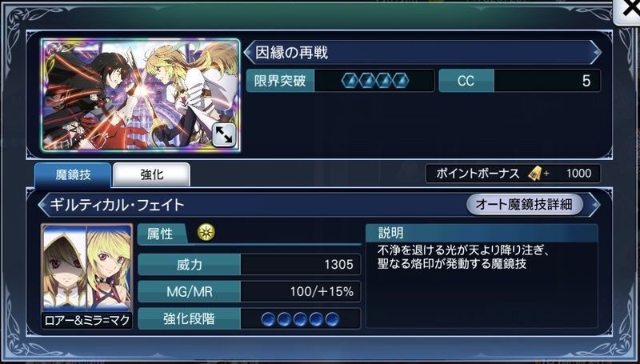The width and height of the screenshot is (640, 364).
Task: Click the 説明 description panel header
Action: 482,233
